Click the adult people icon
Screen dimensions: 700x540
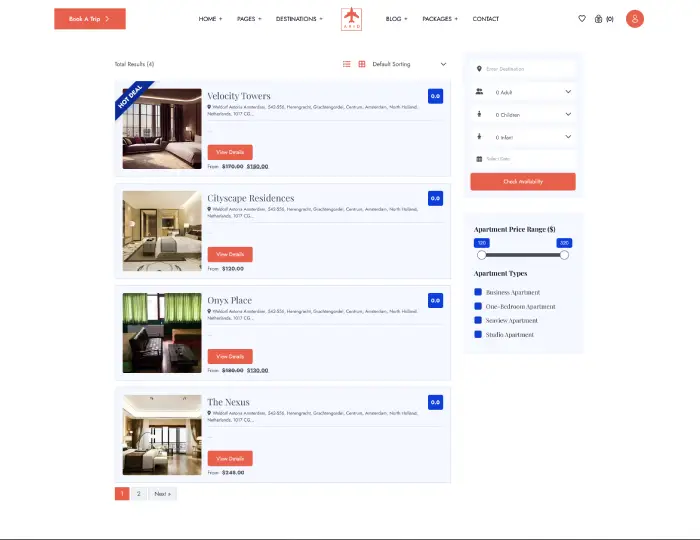point(479,91)
